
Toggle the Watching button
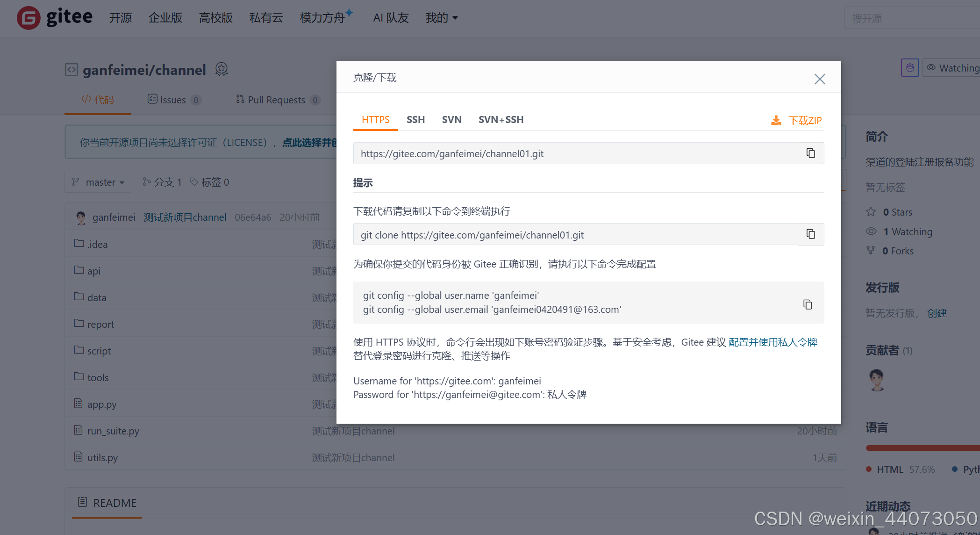[953, 68]
